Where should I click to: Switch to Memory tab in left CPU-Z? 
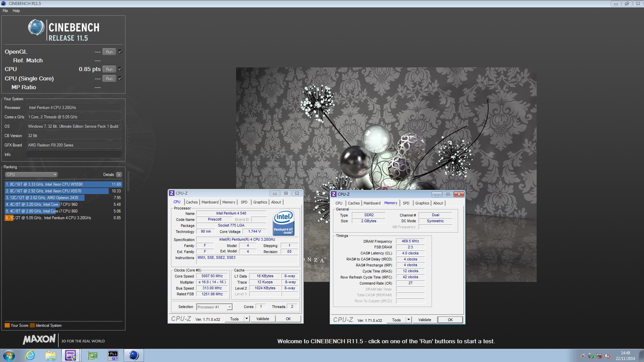(229, 202)
